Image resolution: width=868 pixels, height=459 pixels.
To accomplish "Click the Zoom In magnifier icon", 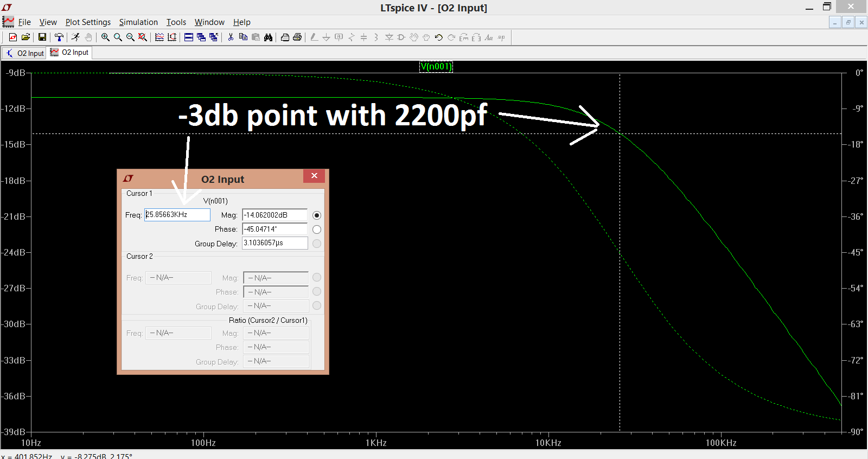I will click(x=105, y=37).
